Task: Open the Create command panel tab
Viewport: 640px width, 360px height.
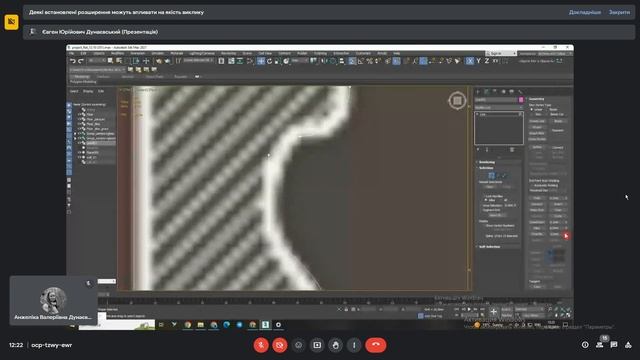Action: pos(478,91)
